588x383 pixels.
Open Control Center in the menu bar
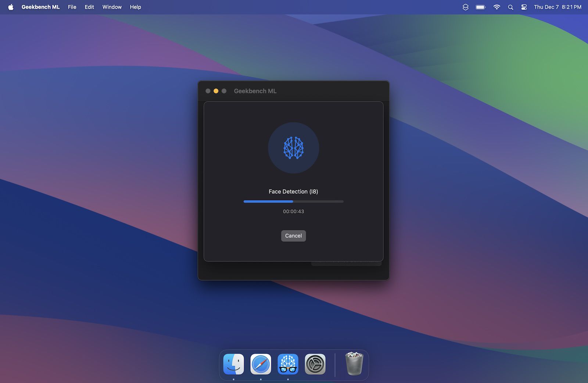pyautogui.click(x=524, y=7)
